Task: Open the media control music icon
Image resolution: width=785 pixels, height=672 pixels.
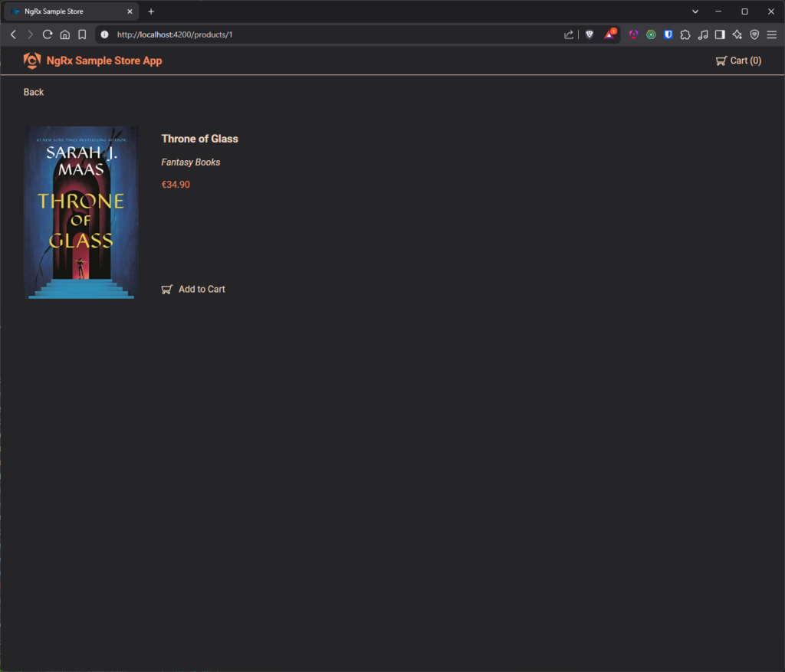Action: click(703, 34)
